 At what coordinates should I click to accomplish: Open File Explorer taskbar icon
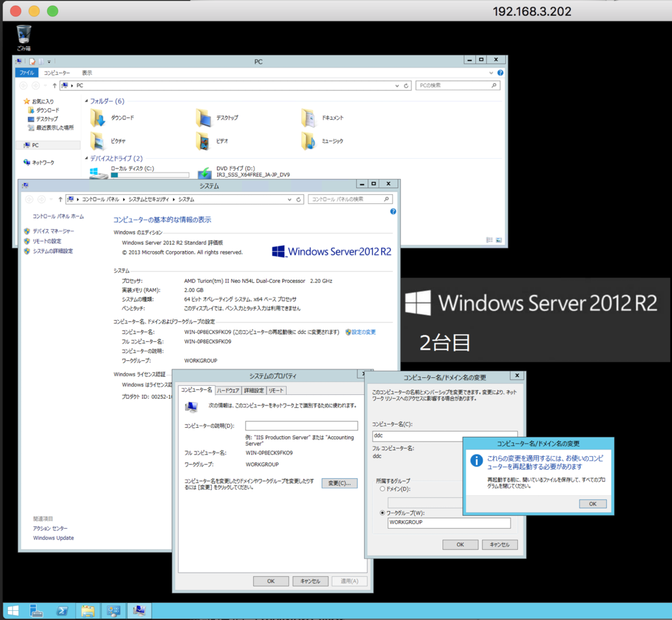click(88, 611)
